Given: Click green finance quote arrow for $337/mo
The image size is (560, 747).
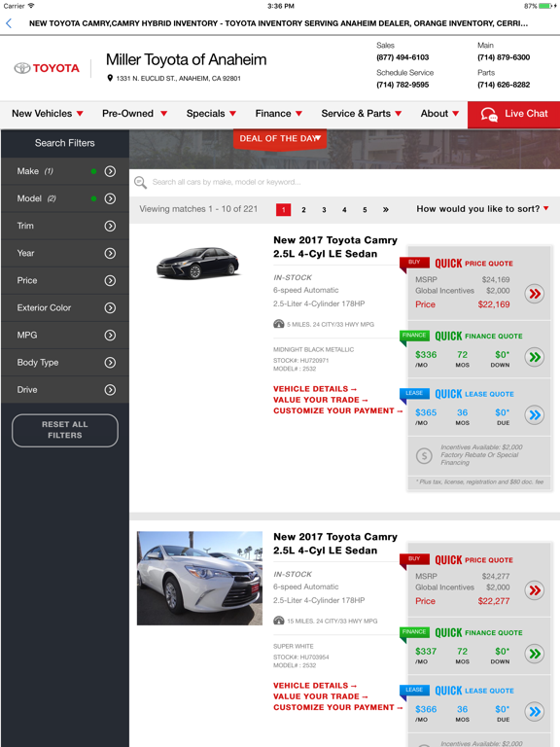Looking at the screenshot, I should coord(535,654).
